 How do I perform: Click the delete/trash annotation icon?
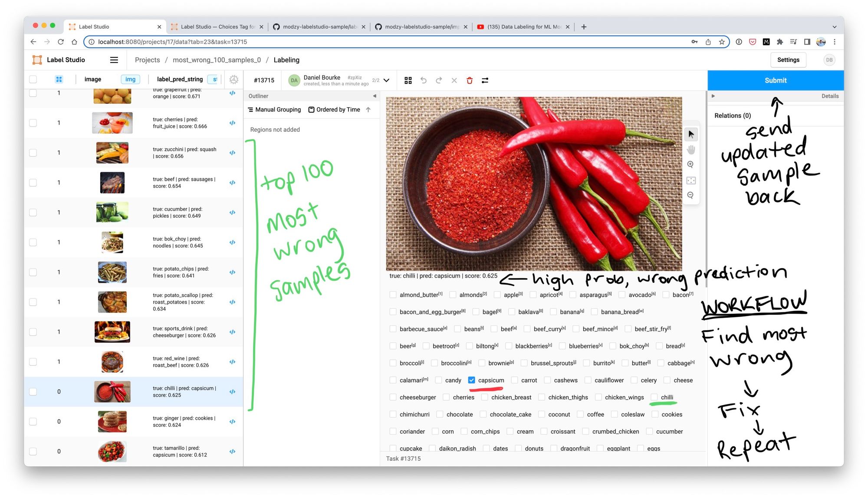(469, 80)
